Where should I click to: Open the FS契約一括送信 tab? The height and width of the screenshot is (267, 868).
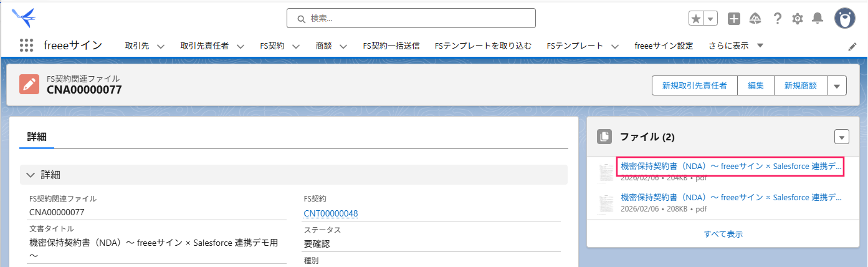(391, 46)
